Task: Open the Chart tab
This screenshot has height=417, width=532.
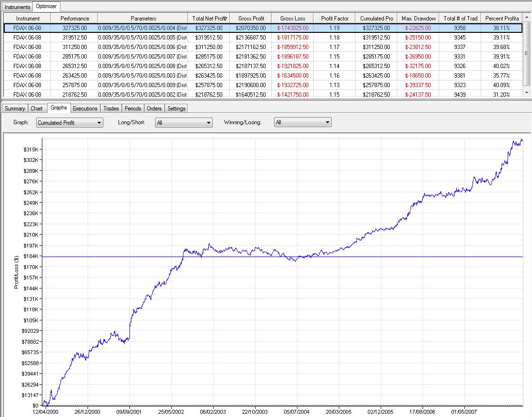Action: click(x=37, y=109)
